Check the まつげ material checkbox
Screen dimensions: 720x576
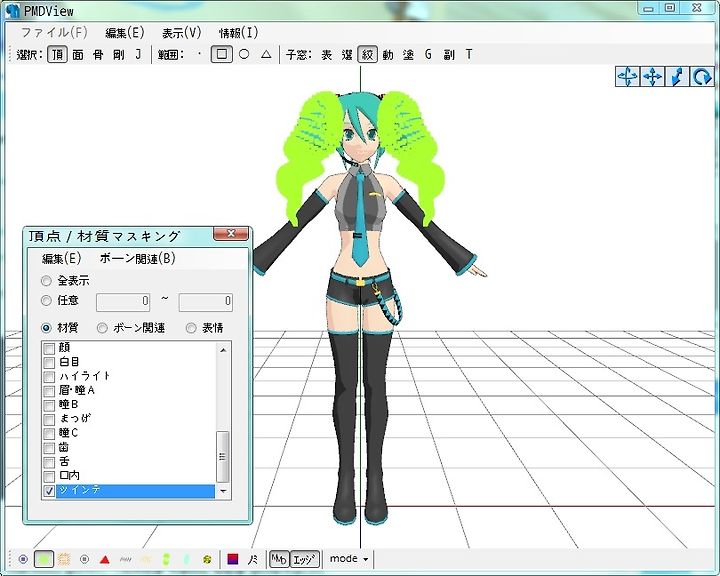pyautogui.click(x=49, y=419)
